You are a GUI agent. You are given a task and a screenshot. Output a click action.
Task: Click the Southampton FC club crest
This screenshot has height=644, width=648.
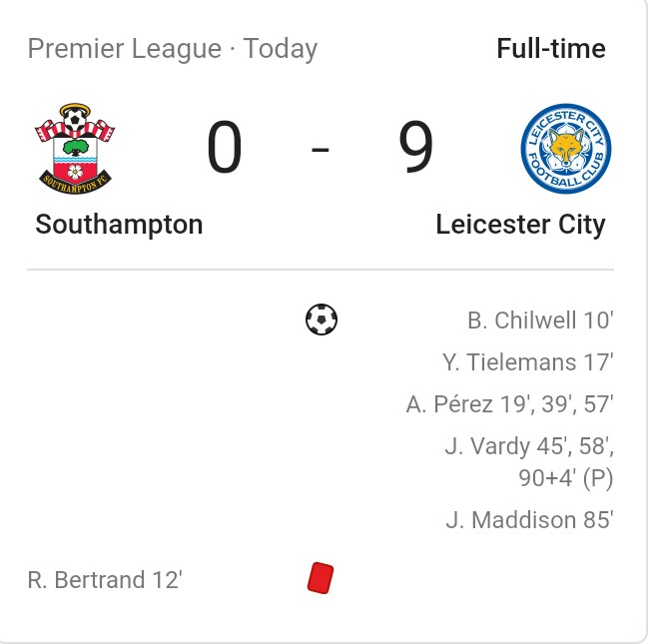click(x=75, y=148)
